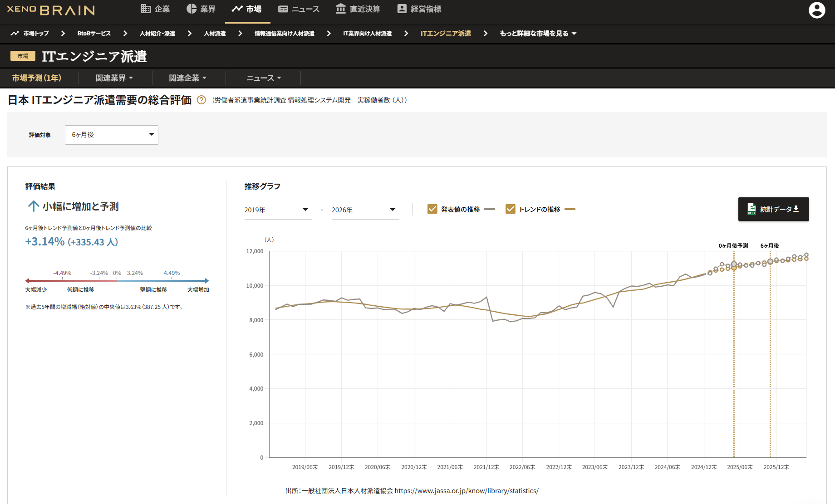835x504 pixels.
Task: Uncheck the 発表値の推移 checkbox
Action: [x=432, y=209]
